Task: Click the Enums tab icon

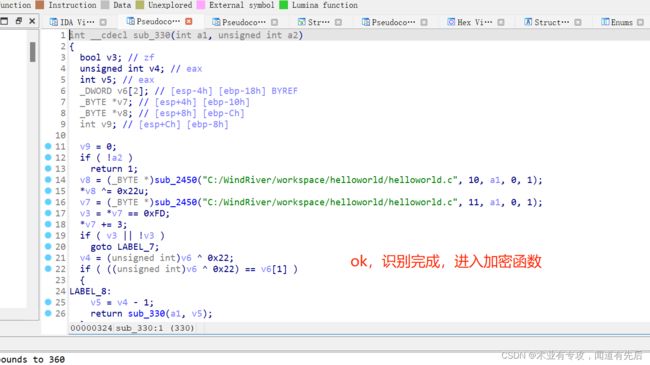Action: point(605,22)
